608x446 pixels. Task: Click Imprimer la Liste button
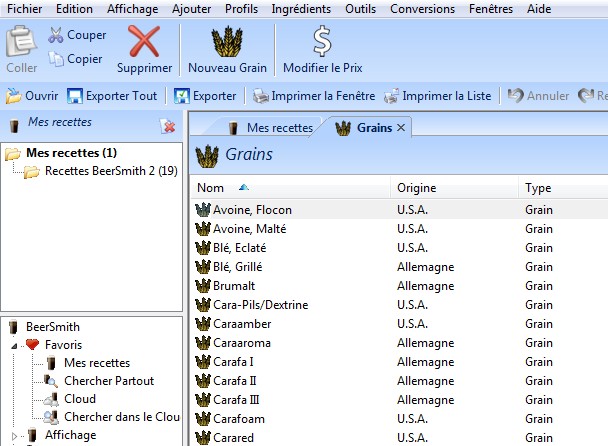[x=439, y=97]
